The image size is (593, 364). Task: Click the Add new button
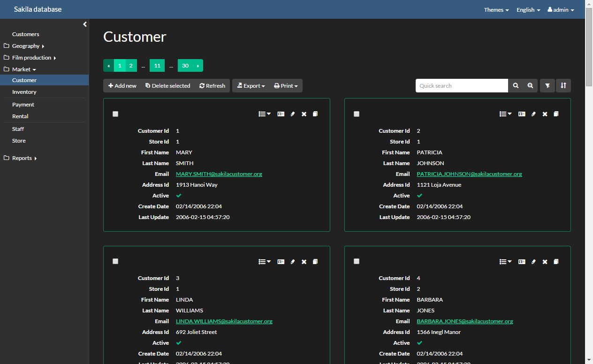tap(122, 86)
